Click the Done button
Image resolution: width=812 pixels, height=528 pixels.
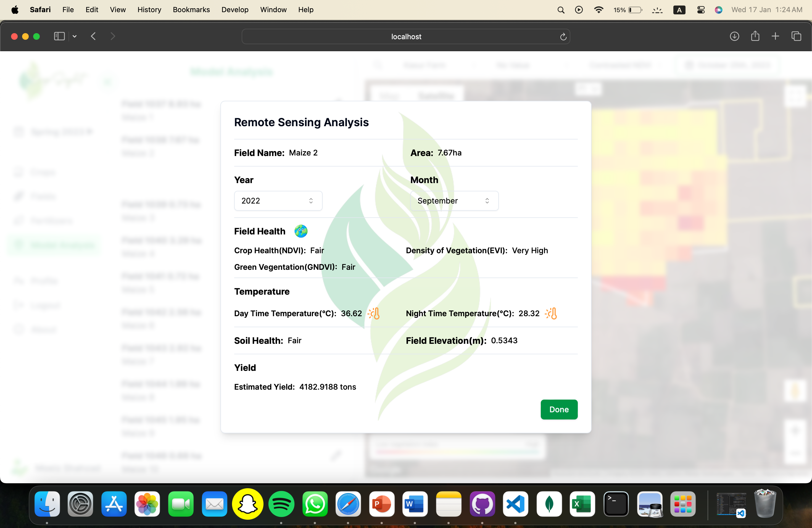point(558,409)
